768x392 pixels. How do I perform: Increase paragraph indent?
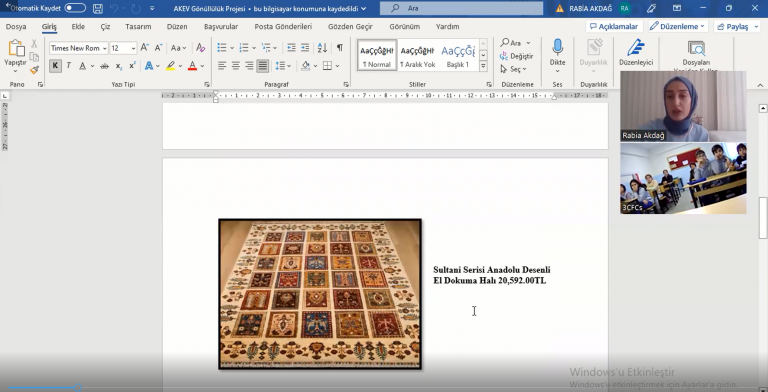305,48
